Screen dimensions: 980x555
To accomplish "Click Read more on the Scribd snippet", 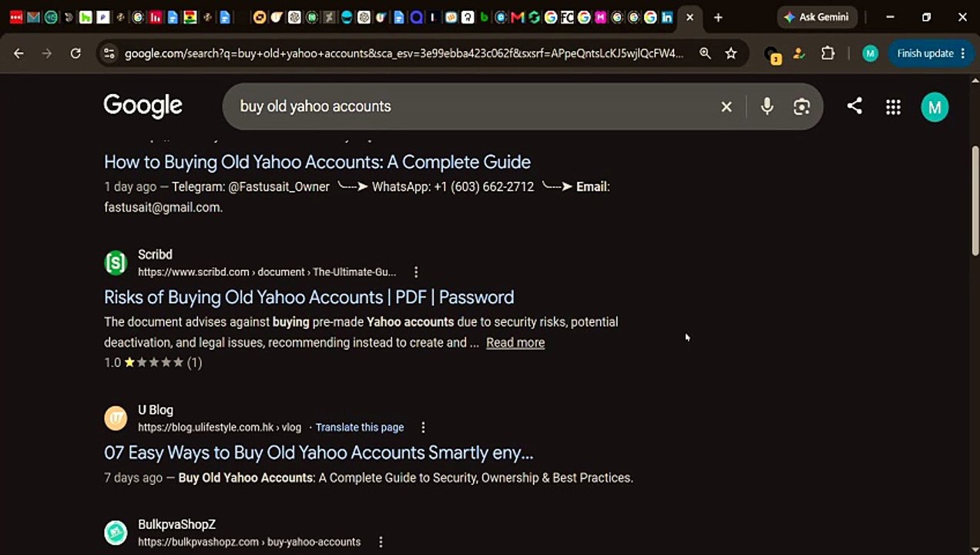I will 515,342.
